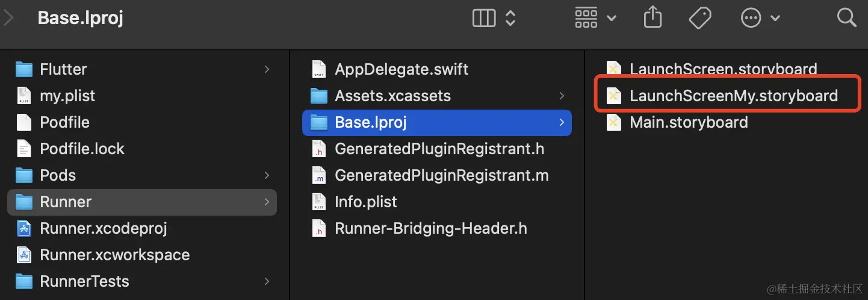This screenshot has width=868, height=300.
Task: Click the Share toolbar icon
Action: pos(653,18)
